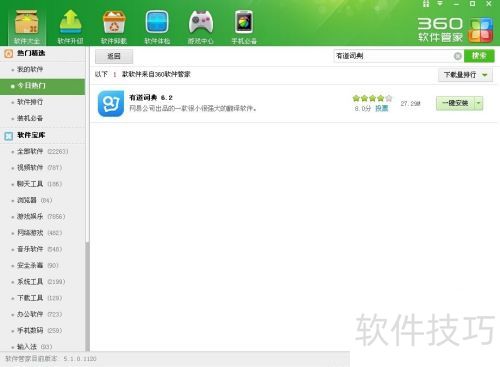The height and width of the screenshot is (367, 500).
Task: Click the star rating of 有道词典
Action: (x=372, y=98)
